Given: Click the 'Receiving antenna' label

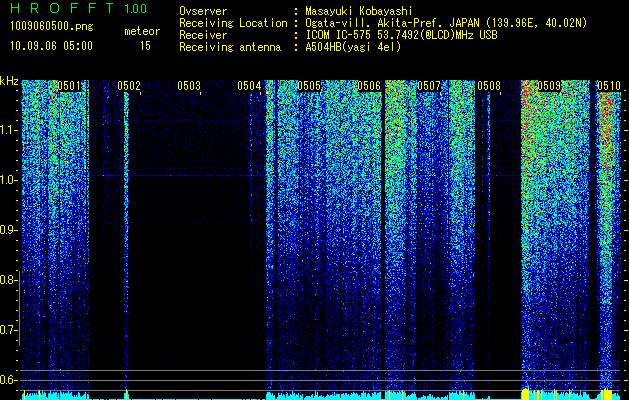Looking at the screenshot, I should pos(230,47).
